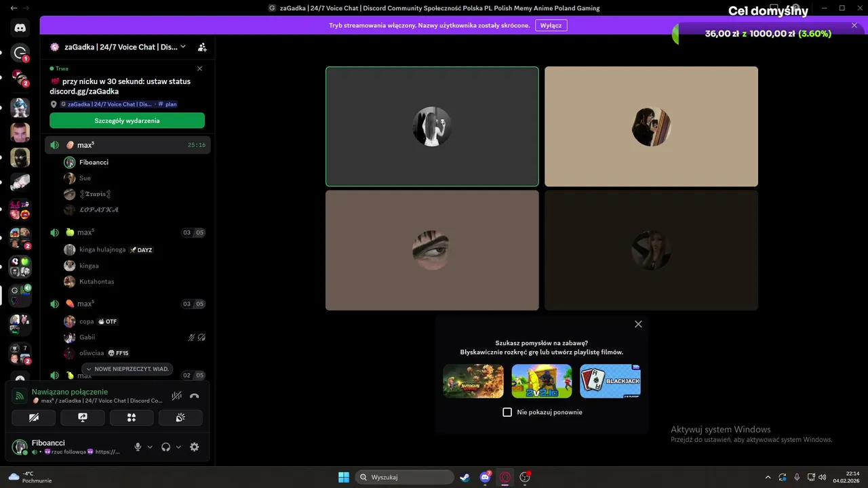Click the Wyłącz streamer mode button
The image size is (868, 488).
pos(551,25)
